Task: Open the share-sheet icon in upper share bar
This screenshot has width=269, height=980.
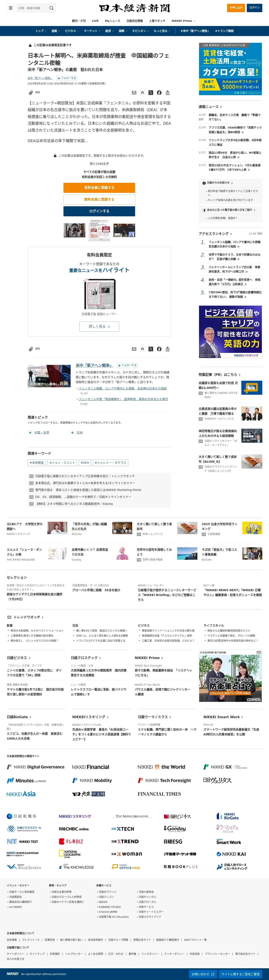Action: pyautogui.click(x=168, y=92)
